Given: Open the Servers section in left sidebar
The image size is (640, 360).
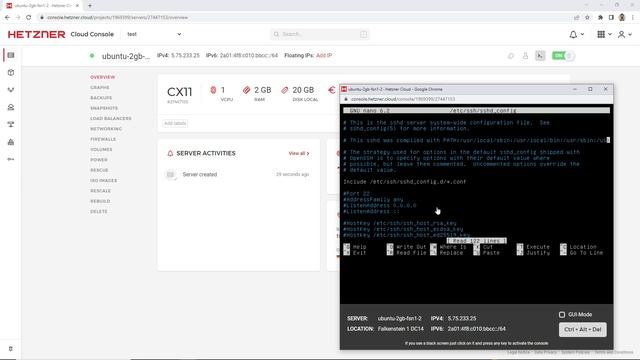Looking at the screenshot, I should click(x=11, y=55).
